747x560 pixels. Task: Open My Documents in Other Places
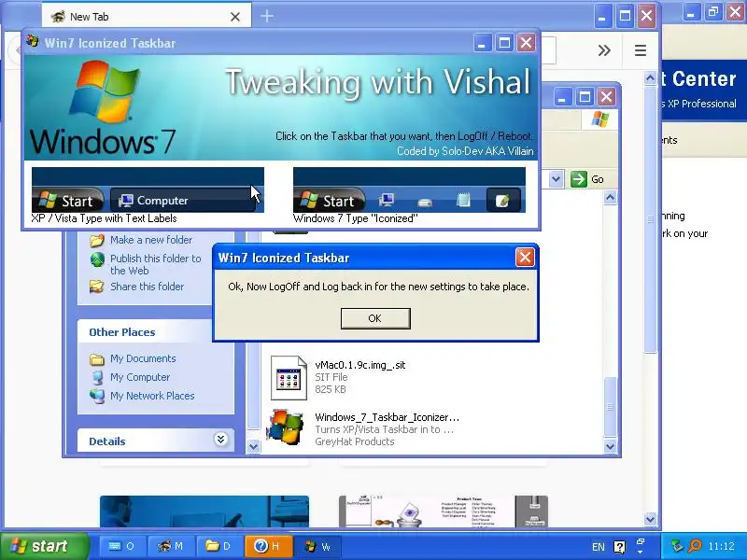pyautogui.click(x=143, y=358)
